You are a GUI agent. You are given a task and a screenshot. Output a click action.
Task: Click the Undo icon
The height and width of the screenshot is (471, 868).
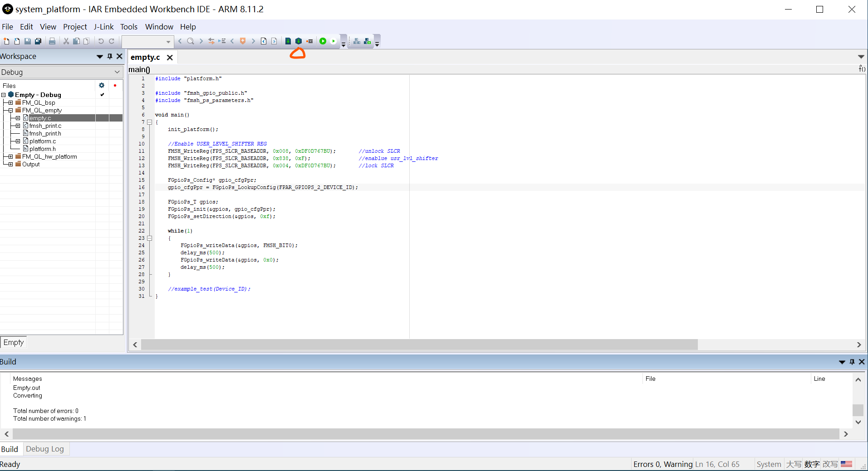(x=101, y=41)
